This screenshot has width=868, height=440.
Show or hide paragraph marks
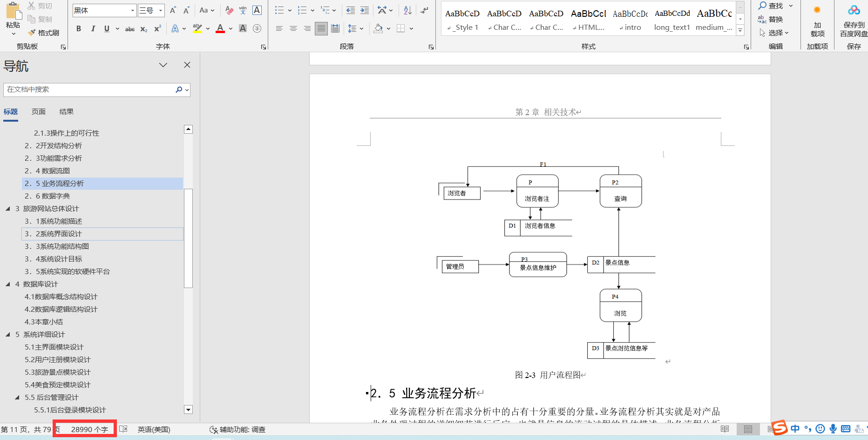pos(424,10)
